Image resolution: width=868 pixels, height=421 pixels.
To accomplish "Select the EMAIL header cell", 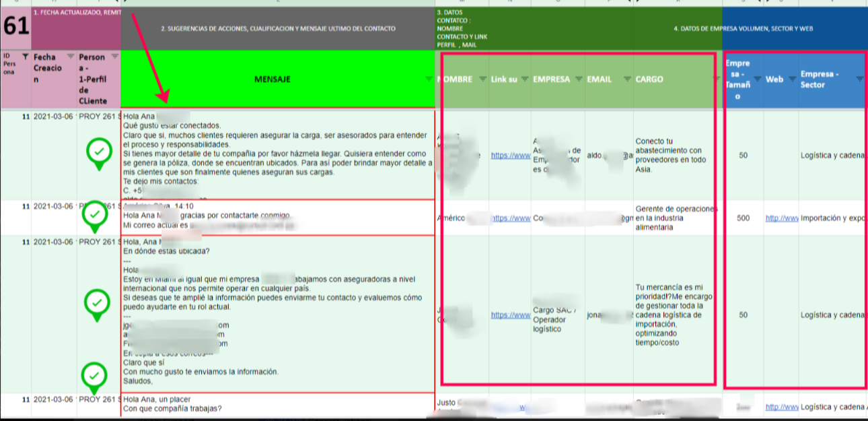I will (609, 79).
